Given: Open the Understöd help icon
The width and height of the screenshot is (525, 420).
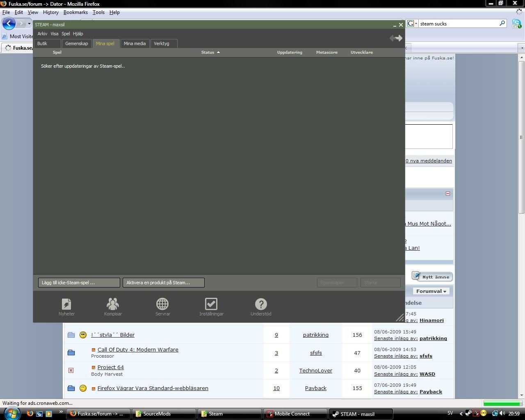Looking at the screenshot, I should coord(261,307).
